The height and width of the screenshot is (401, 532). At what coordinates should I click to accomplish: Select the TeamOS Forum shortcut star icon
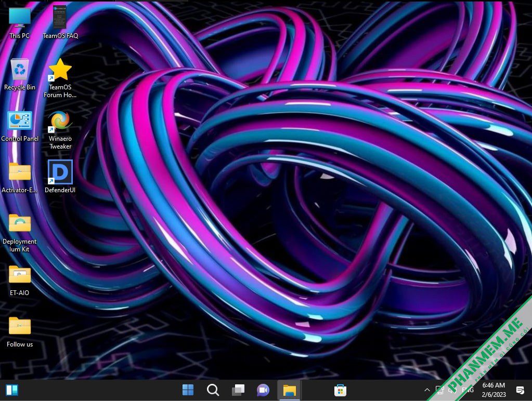[x=60, y=78]
